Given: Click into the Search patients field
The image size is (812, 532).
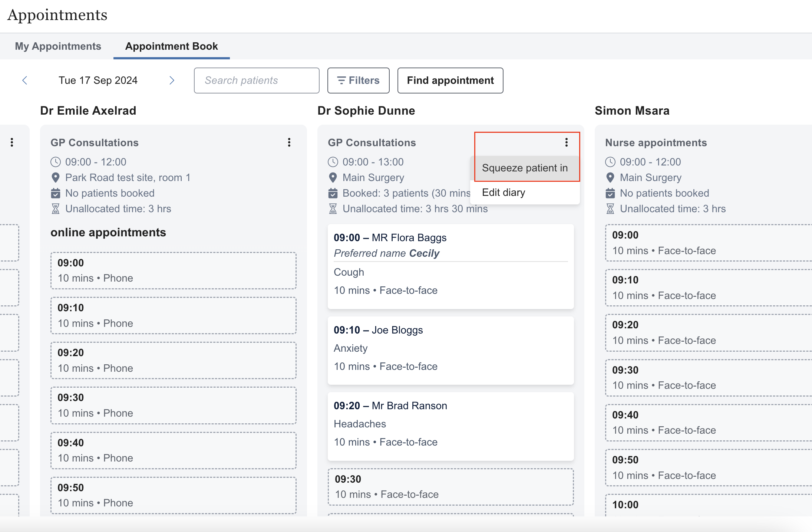Looking at the screenshot, I should pos(256,81).
